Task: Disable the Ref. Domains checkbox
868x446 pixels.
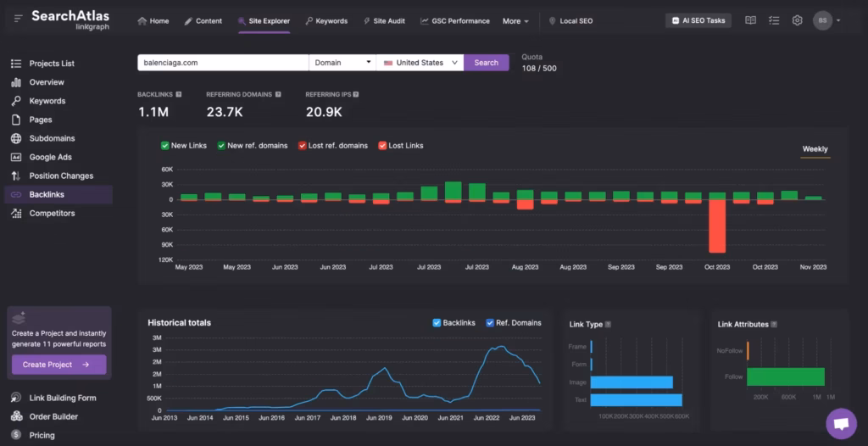Action: [x=490, y=323]
